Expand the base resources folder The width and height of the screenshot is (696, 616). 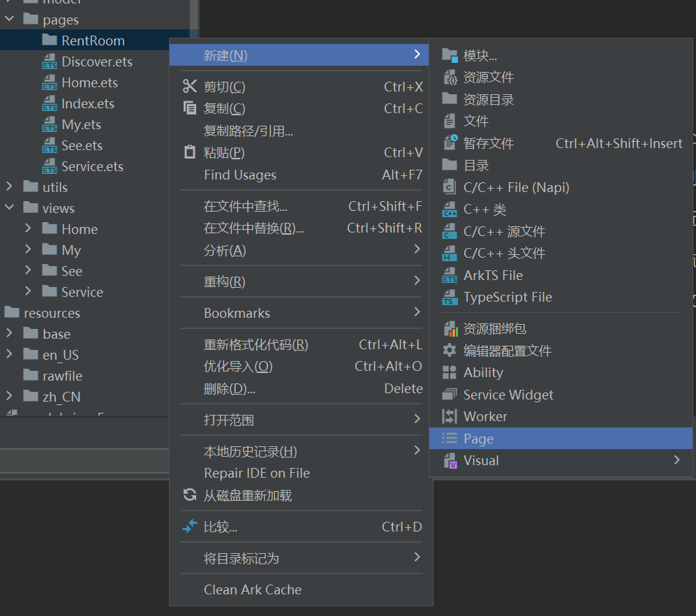(x=9, y=332)
